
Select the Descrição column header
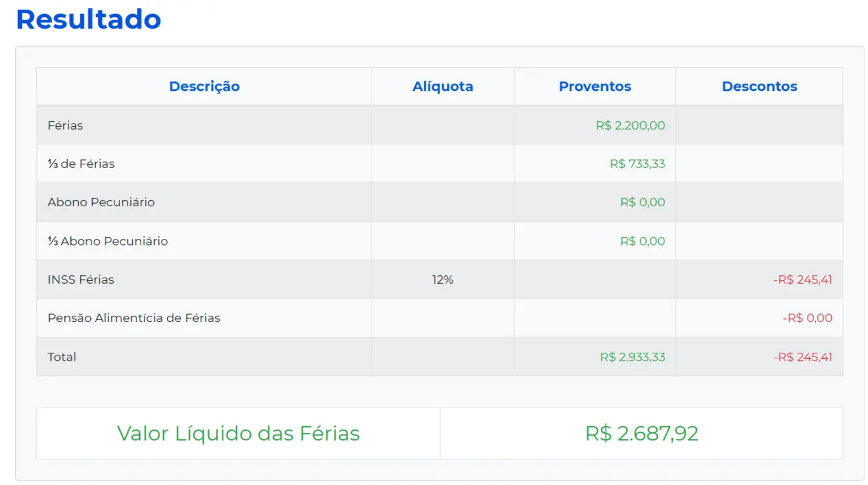[x=204, y=86]
